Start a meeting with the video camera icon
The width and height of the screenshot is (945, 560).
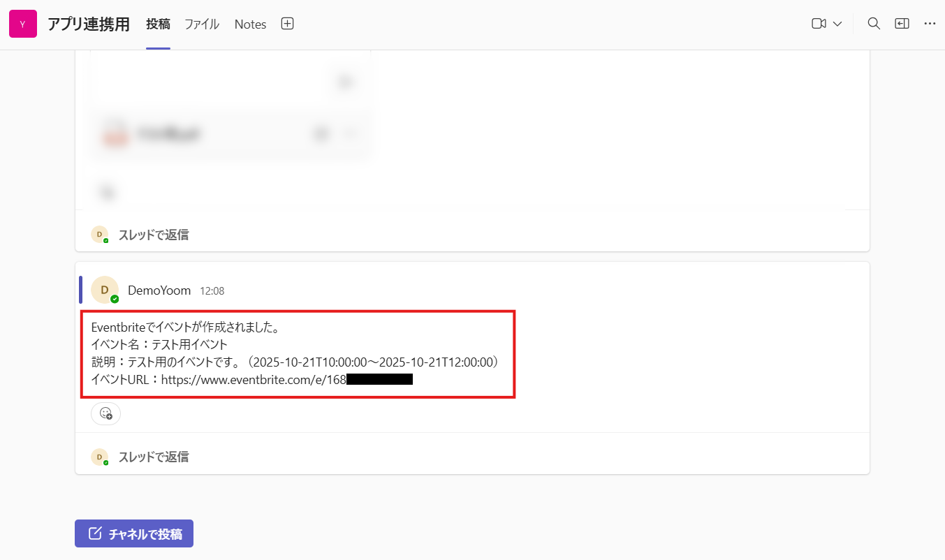pyautogui.click(x=819, y=24)
